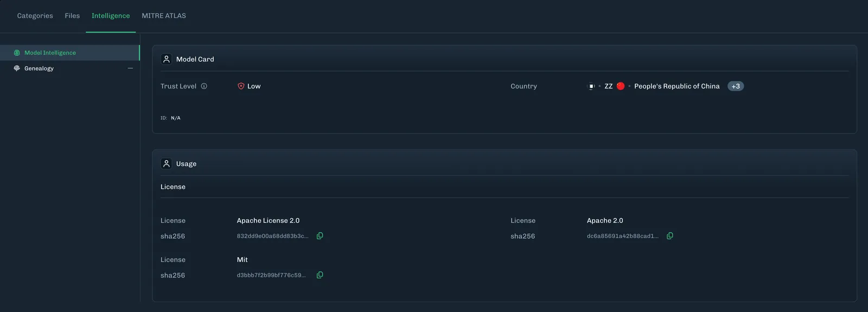Click the ZZ country flag icon
This screenshot has height=312, width=868.
(591, 86)
